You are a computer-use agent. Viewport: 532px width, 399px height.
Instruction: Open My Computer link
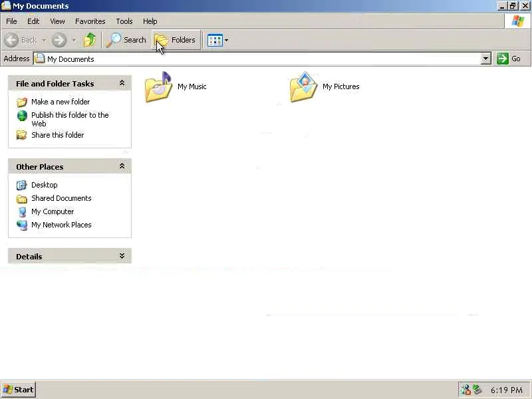click(x=53, y=211)
